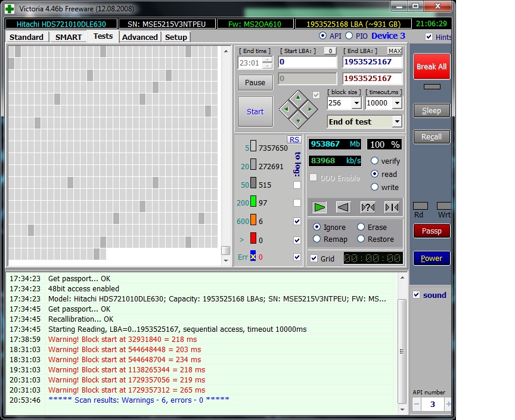Enable the verify test mode

click(x=375, y=161)
